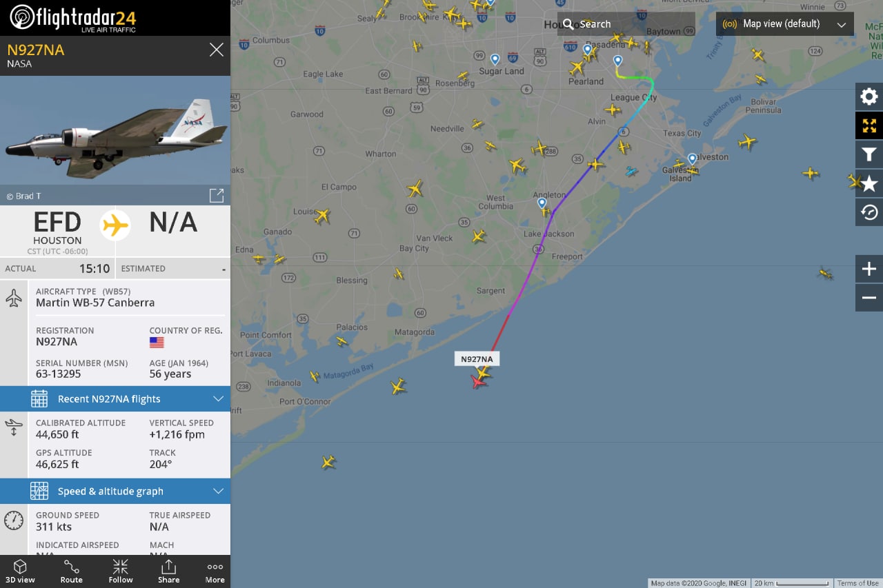Screen dimensions: 883x588
Task: Open 3D view for N927NA
Action: click(x=21, y=571)
